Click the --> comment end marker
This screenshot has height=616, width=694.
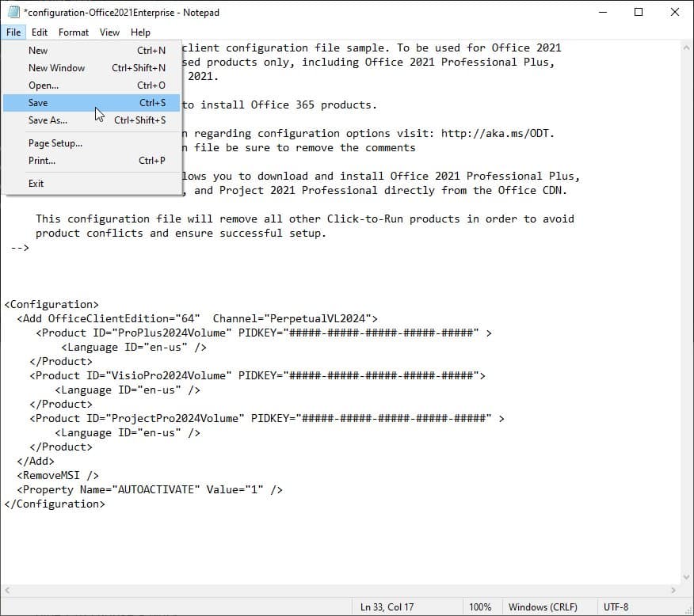click(20, 247)
